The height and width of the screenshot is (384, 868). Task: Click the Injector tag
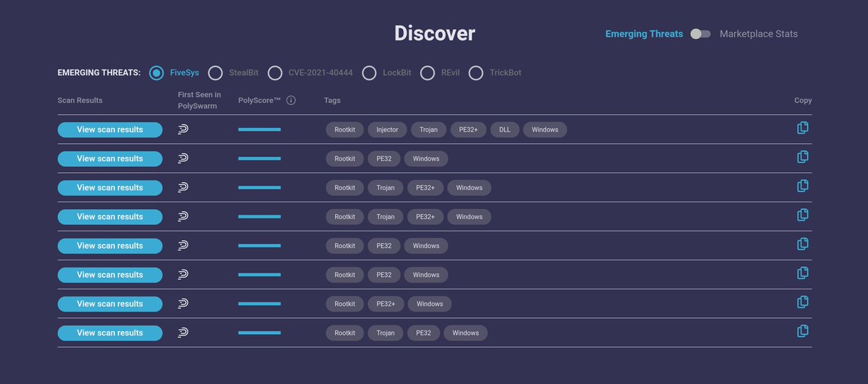(x=388, y=129)
